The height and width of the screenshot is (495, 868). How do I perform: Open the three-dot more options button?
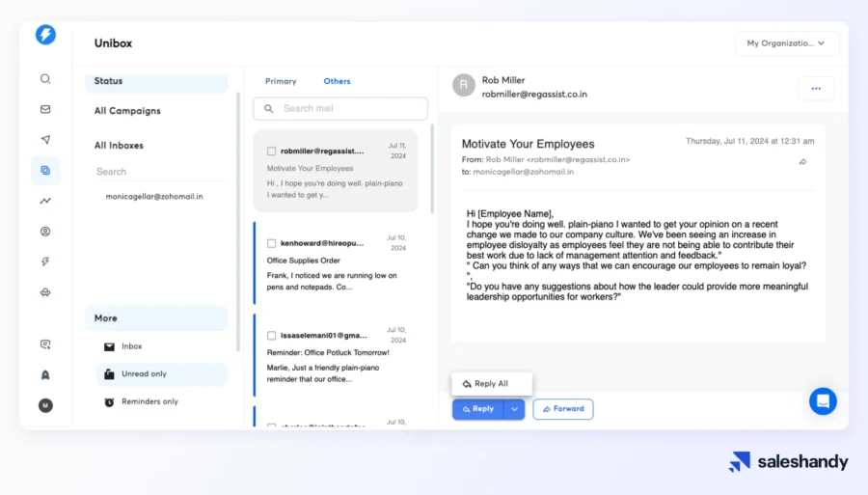[816, 89]
